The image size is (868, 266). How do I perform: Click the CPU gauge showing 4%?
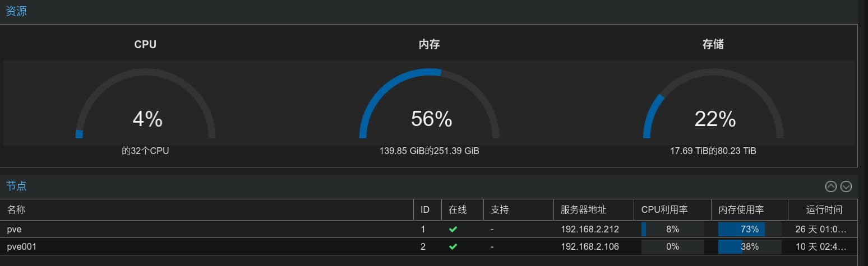[x=146, y=104]
